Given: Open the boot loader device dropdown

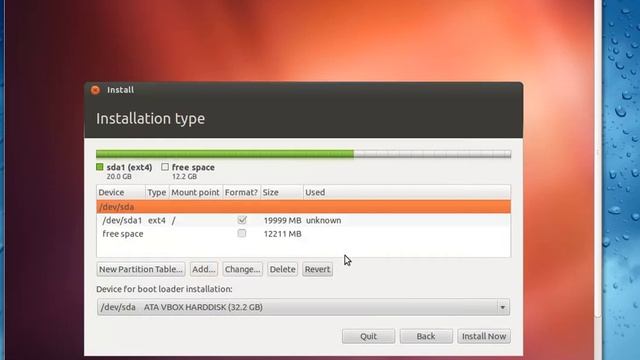Looking at the screenshot, I should tap(303, 307).
